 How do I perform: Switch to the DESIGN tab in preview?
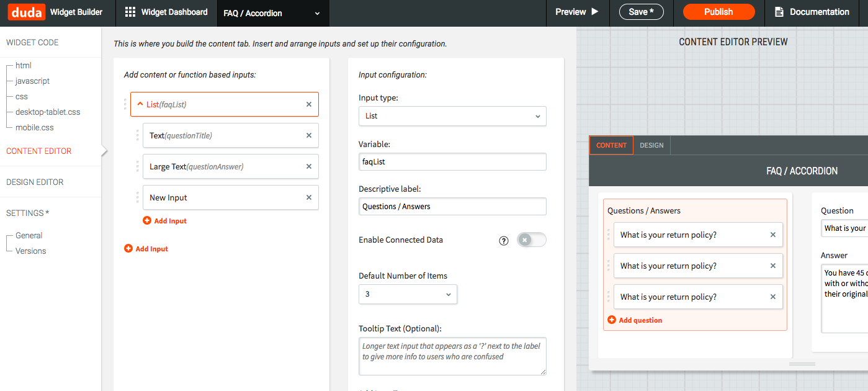pos(651,145)
